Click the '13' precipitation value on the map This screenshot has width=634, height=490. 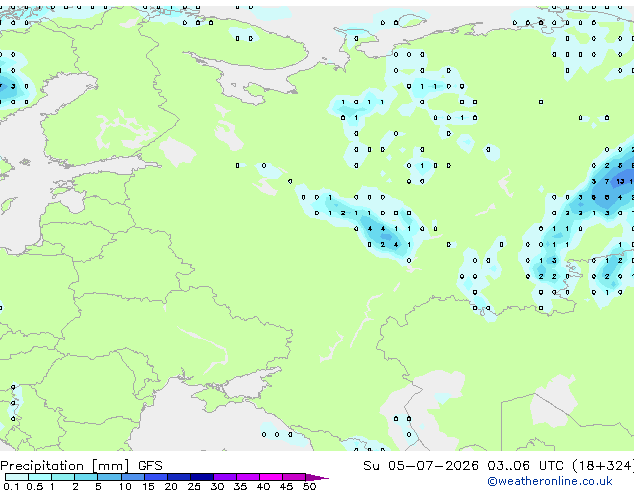[620, 182]
